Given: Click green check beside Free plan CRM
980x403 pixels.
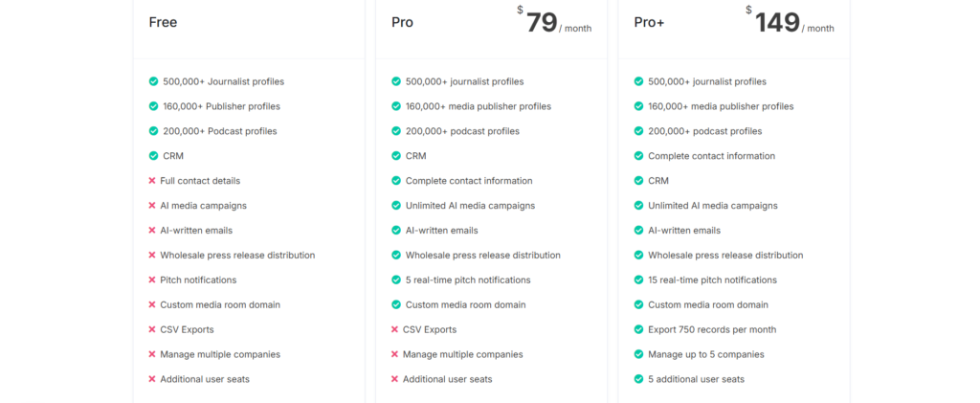Looking at the screenshot, I should tap(153, 156).
